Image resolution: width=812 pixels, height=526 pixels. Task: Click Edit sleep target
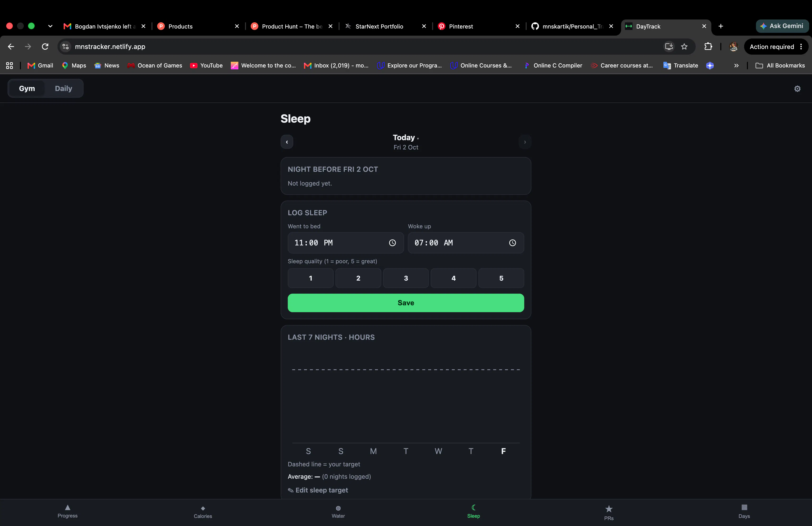click(318, 490)
